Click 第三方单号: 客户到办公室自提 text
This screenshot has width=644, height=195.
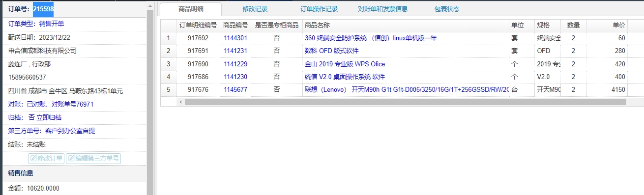coord(52,131)
